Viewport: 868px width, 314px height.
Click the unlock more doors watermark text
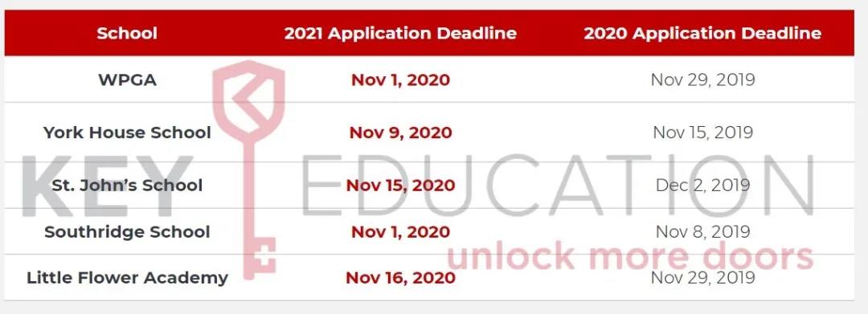point(630,257)
